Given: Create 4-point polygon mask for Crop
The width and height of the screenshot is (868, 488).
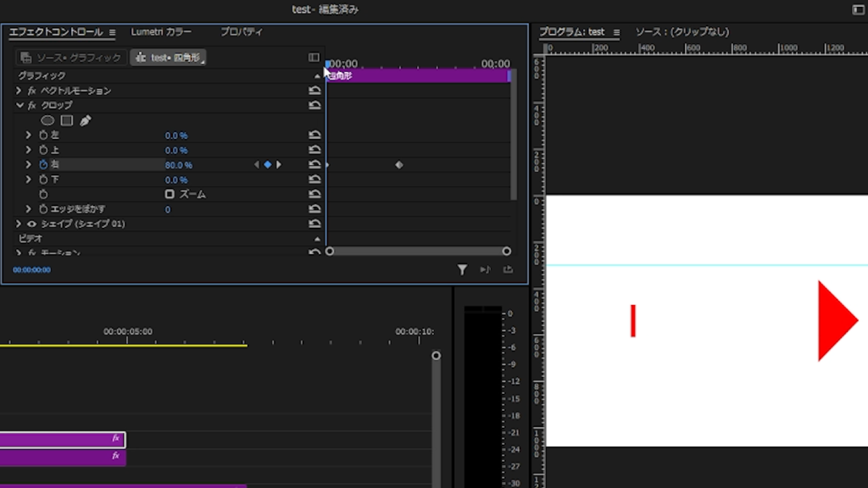Looking at the screenshot, I should 67,120.
